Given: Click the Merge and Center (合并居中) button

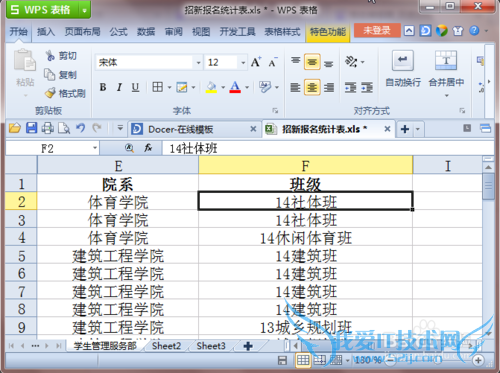Looking at the screenshot, I should point(446,69).
